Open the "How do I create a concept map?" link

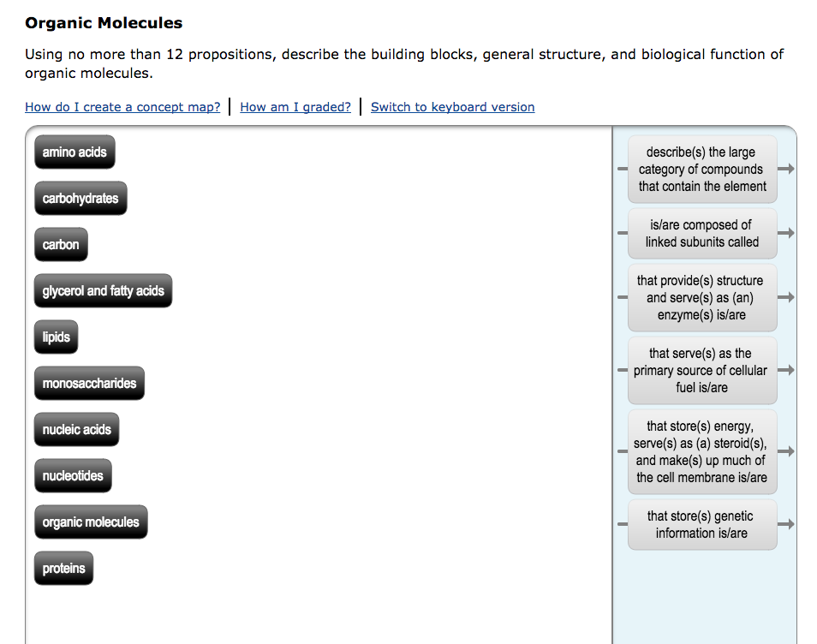(x=122, y=107)
